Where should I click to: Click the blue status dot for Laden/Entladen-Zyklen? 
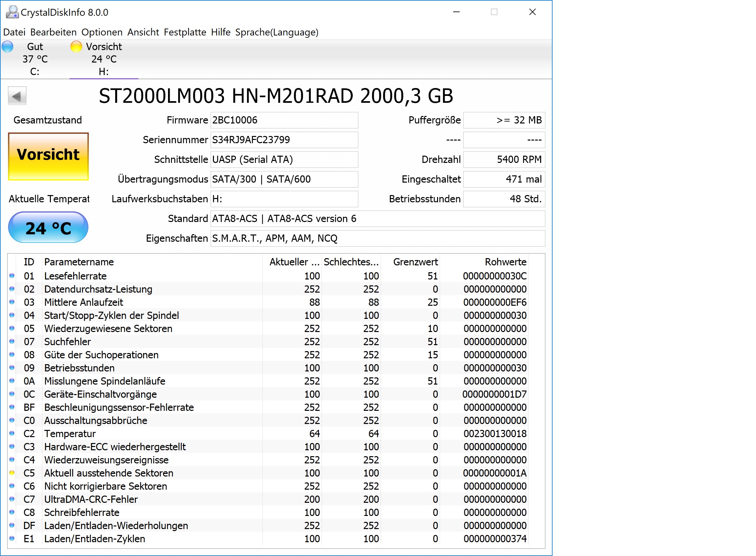point(12,539)
